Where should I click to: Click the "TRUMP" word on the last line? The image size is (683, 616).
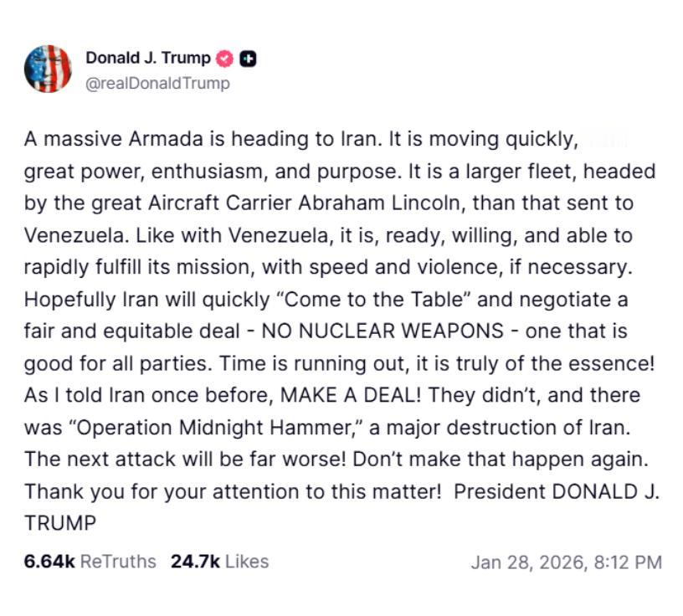coord(59,523)
